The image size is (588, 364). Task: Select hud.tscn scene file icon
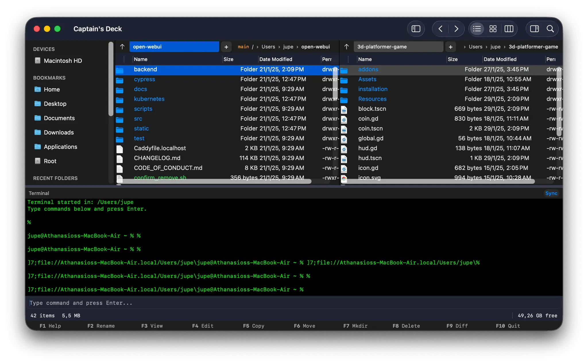[x=344, y=159]
